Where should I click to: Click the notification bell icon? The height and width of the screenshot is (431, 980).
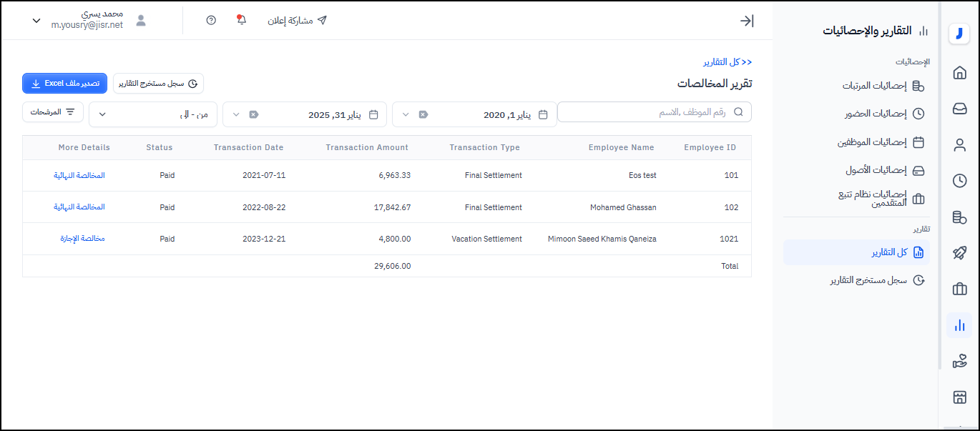241,20
